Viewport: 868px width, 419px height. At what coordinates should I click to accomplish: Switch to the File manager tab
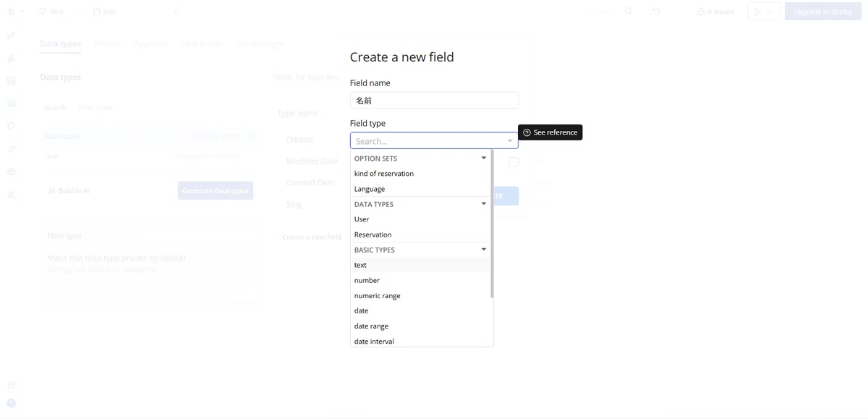260,43
